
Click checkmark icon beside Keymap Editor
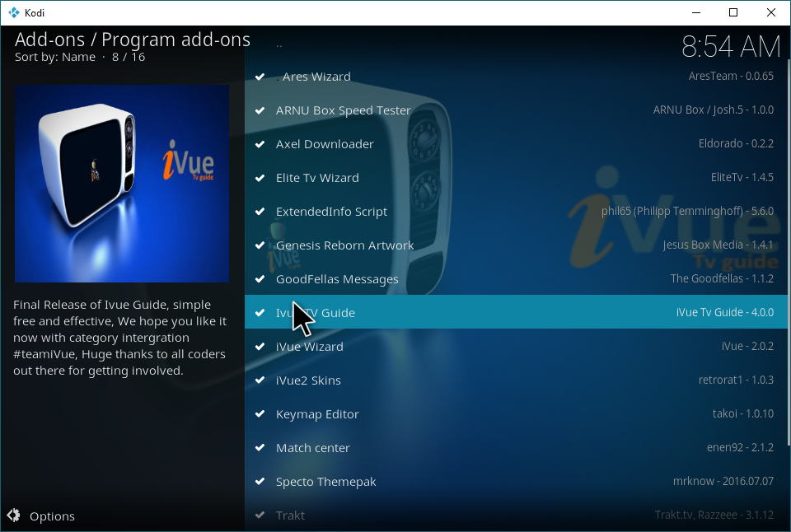pyautogui.click(x=260, y=414)
